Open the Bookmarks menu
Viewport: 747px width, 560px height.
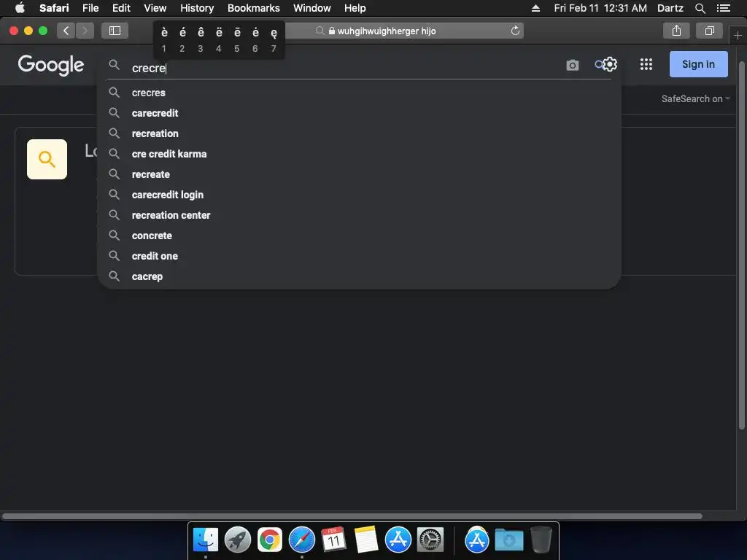[253, 8]
